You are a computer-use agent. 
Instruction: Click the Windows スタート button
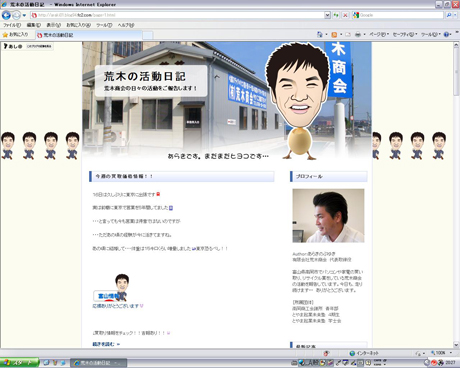[19, 363]
